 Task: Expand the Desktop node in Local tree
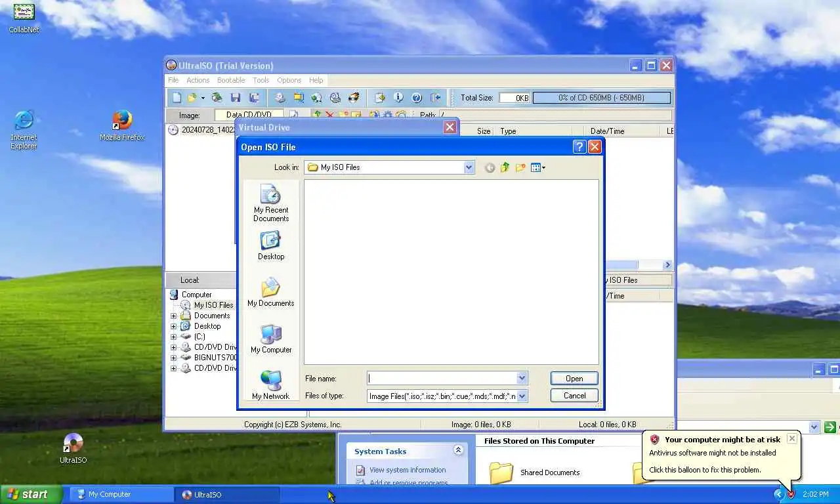[x=174, y=326]
